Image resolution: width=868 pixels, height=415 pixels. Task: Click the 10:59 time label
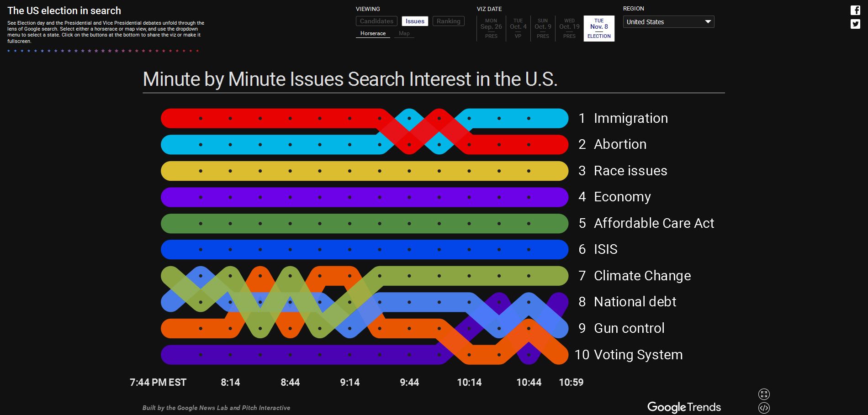(571, 383)
